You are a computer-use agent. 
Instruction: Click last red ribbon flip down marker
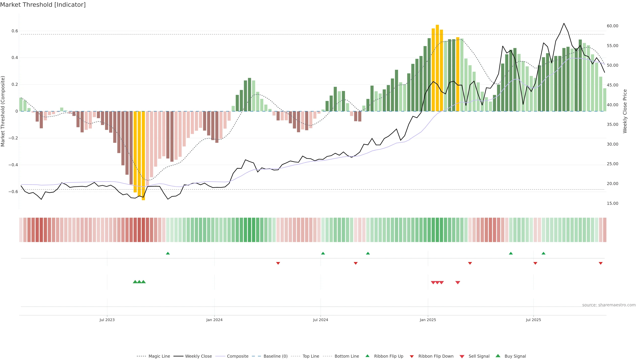coord(601,263)
